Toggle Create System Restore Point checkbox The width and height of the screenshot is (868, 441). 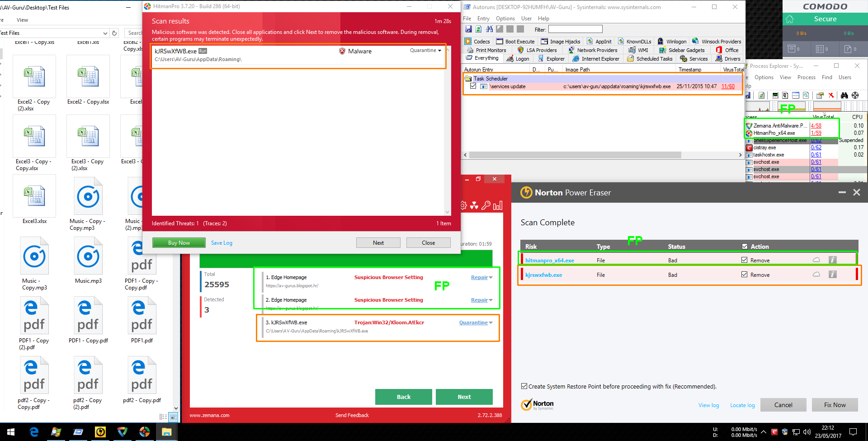(x=524, y=386)
